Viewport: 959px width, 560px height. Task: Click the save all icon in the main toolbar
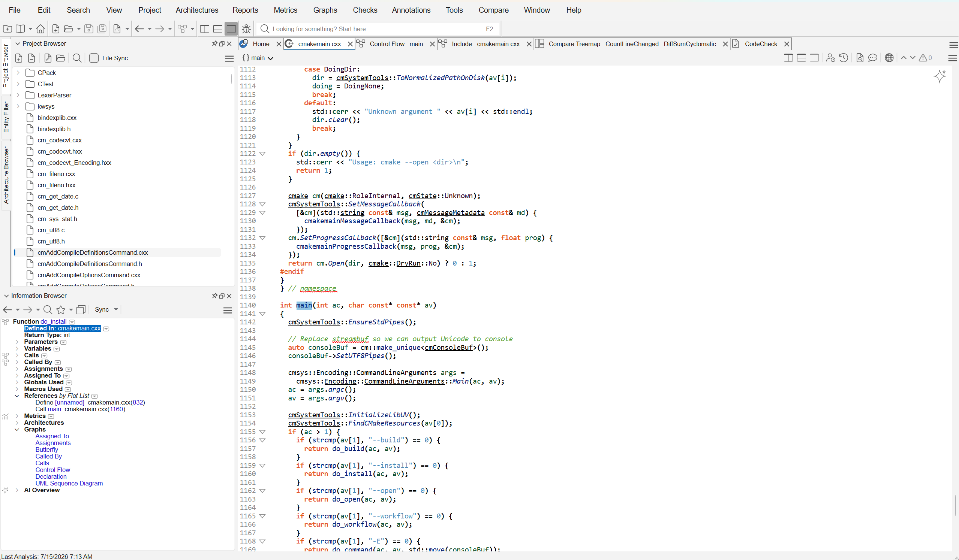click(102, 29)
